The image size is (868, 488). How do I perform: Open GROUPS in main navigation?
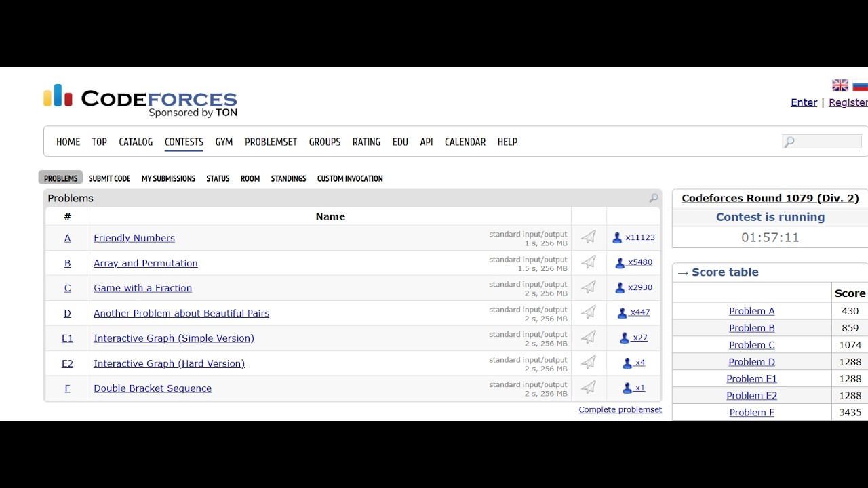(x=325, y=142)
